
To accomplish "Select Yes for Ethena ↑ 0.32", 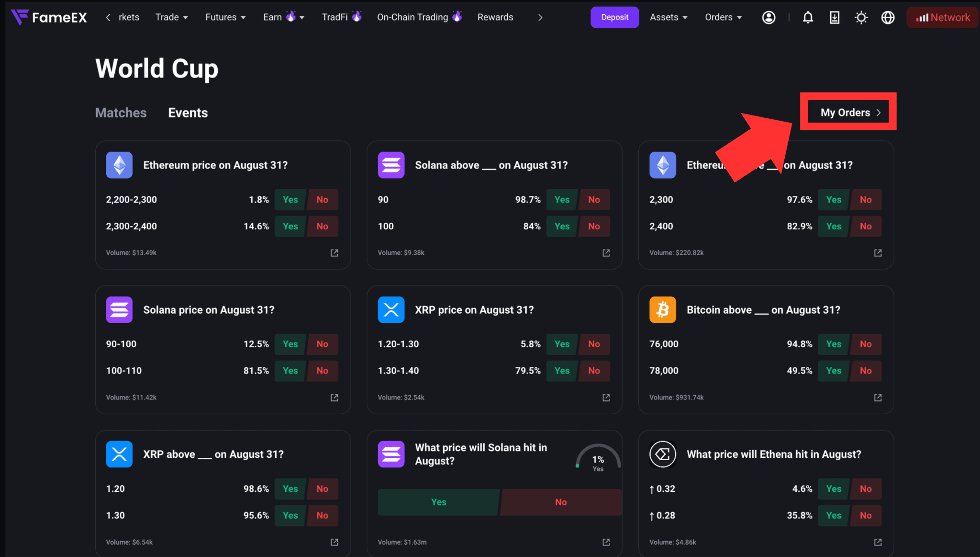I will (x=834, y=489).
